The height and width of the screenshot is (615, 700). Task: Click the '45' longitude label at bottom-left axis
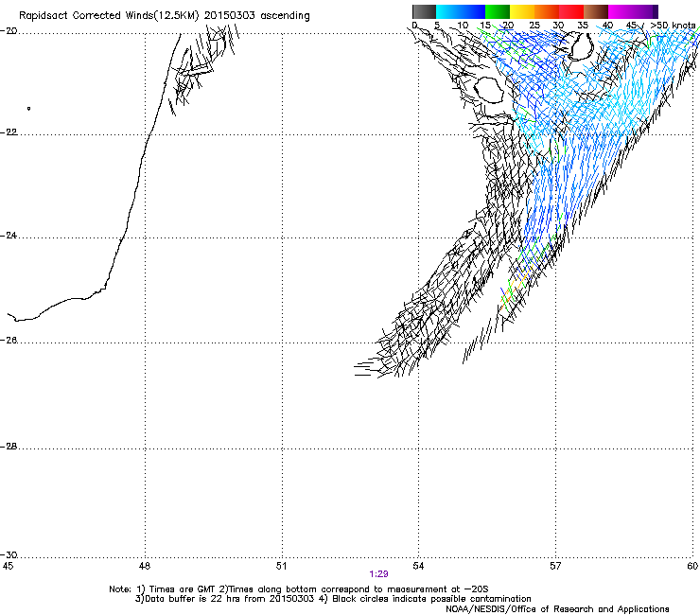point(8,567)
